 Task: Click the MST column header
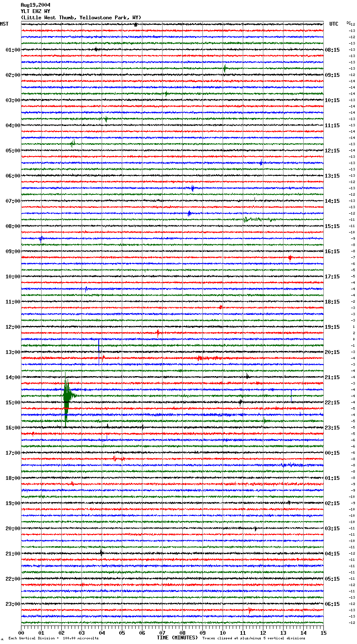click(4, 24)
